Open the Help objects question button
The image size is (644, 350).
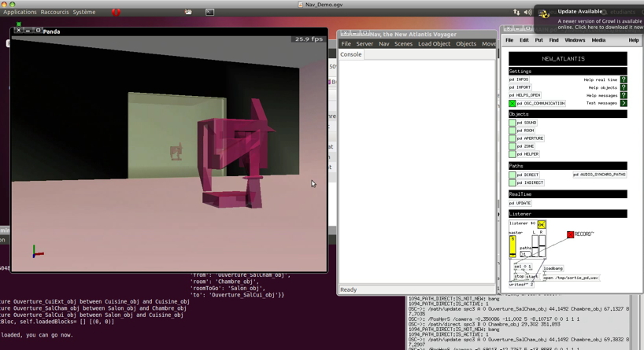click(624, 87)
